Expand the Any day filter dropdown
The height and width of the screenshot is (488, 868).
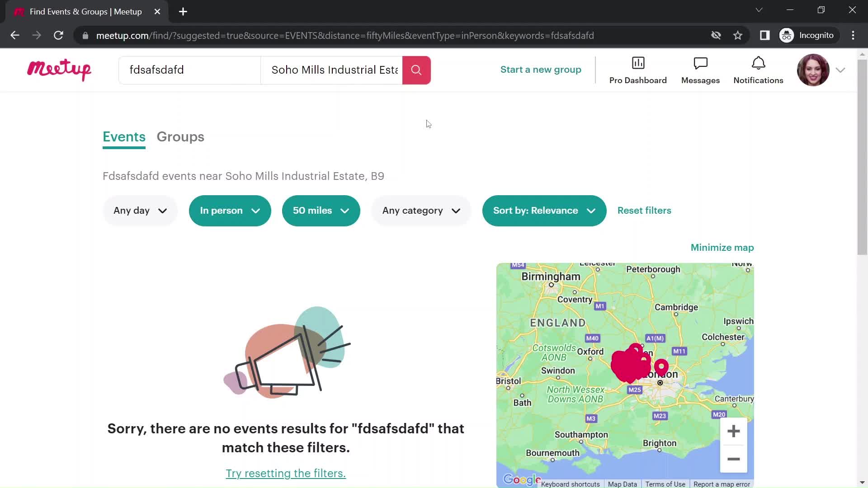coord(139,210)
